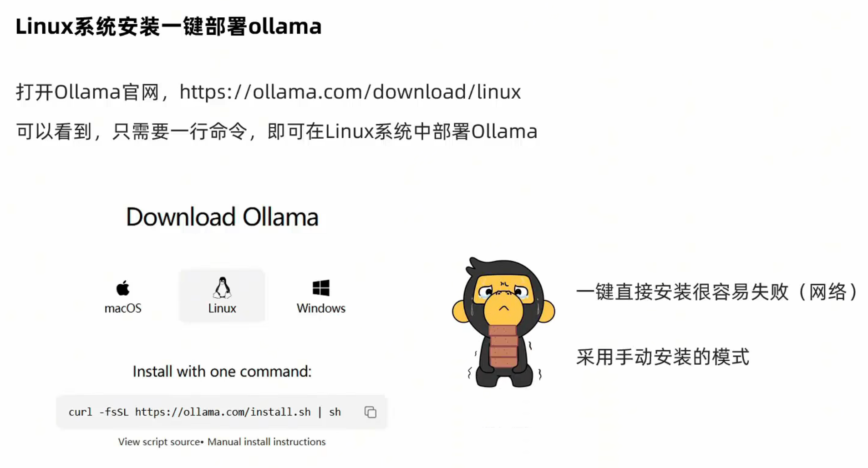Select the macOS download tab
This screenshot has height=468, width=868.
123,296
